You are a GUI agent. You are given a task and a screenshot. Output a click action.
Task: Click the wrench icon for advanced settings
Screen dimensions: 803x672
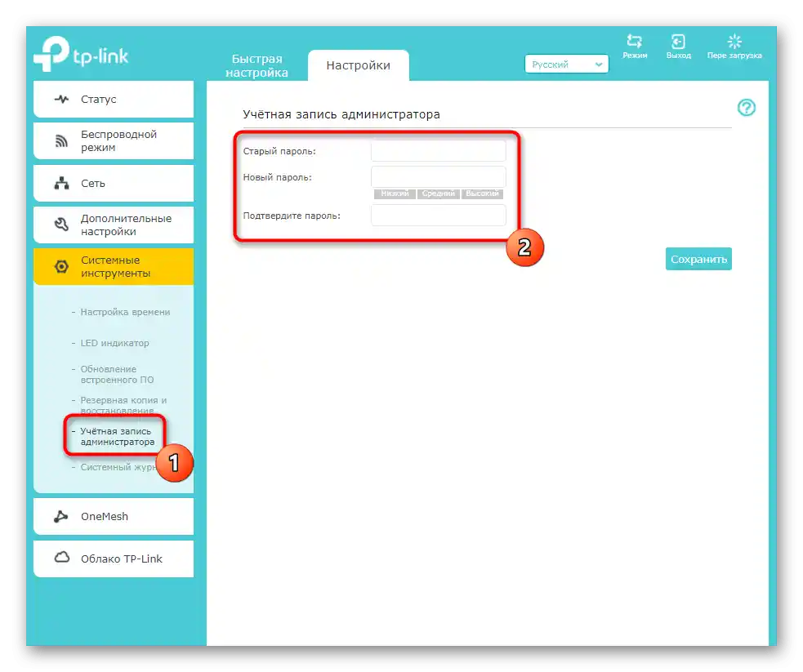tap(61, 225)
